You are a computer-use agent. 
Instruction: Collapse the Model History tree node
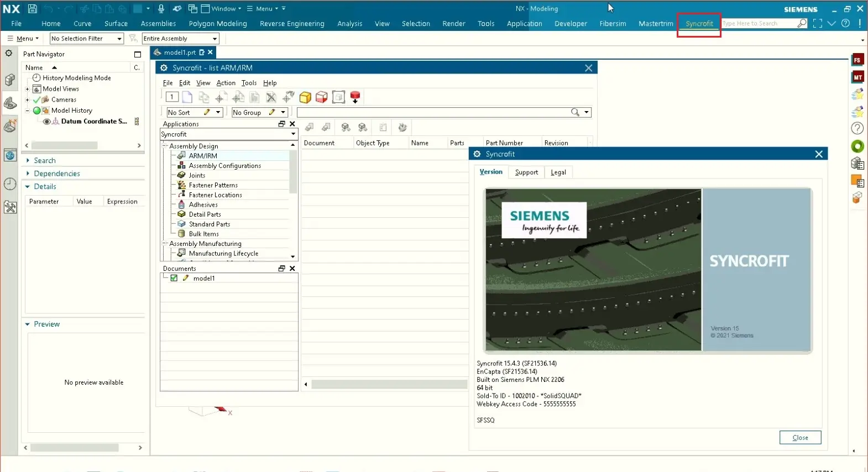[x=27, y=111]
